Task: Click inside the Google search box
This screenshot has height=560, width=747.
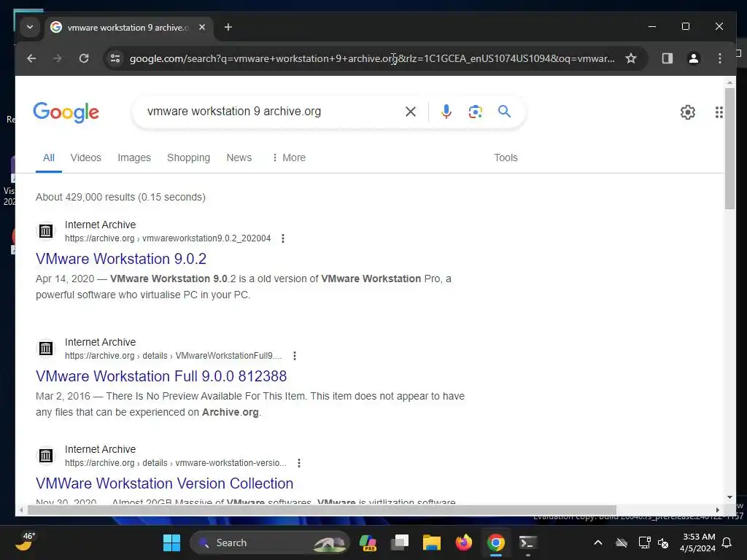Action: pyautogui.click(x=271, y=112)
